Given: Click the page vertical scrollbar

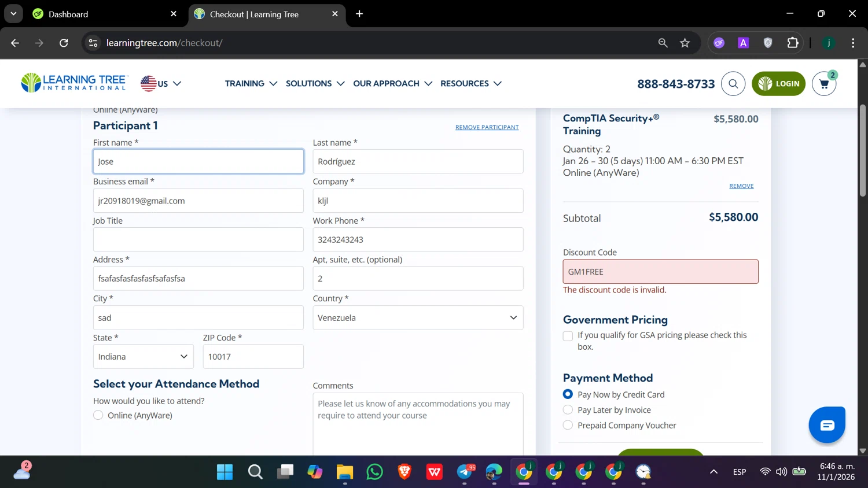Looking at the screenshot, I should [863, 150].
